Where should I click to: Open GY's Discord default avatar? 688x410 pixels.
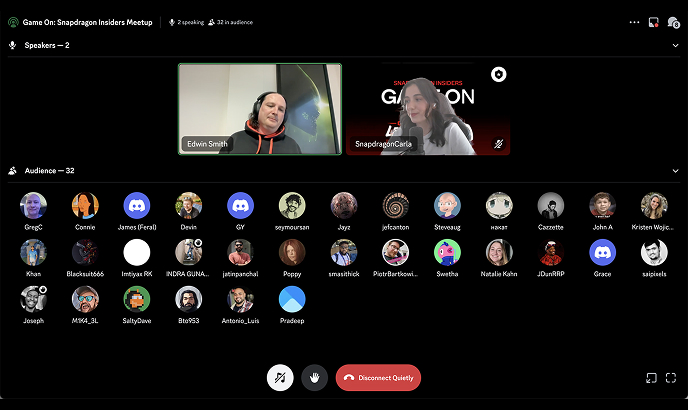(240, 205)
